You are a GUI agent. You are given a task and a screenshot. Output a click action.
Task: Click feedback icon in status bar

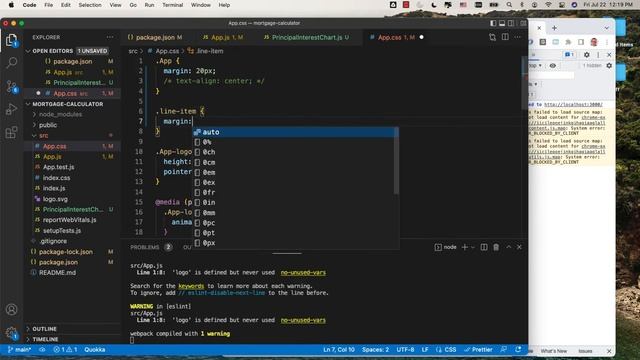(x=504, y=350)
